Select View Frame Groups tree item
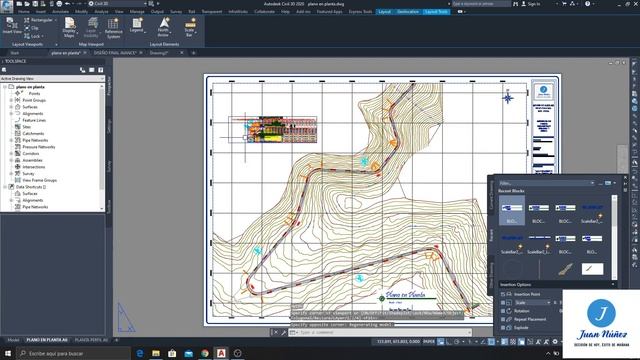640x360 pixels. 40,180
